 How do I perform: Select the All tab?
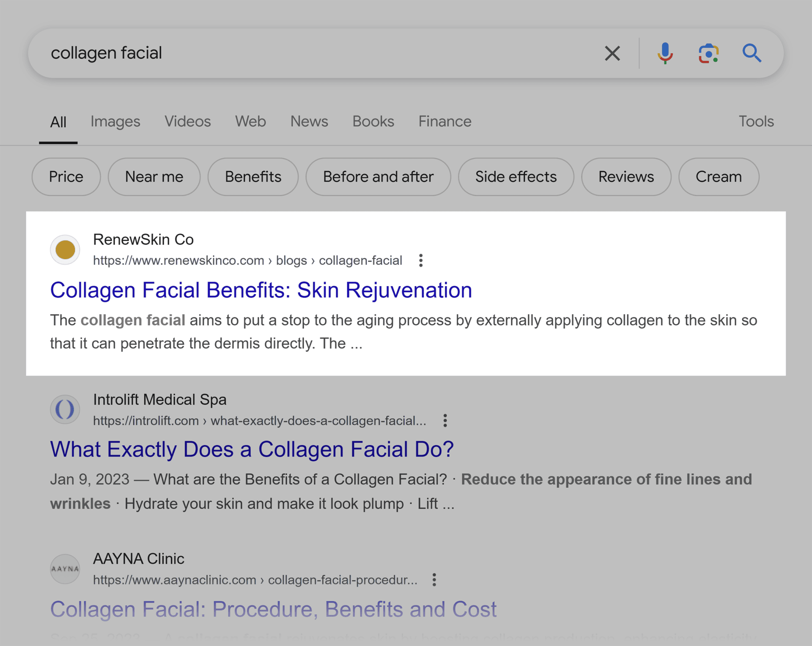pyautogui.click(x=58, y=122)
